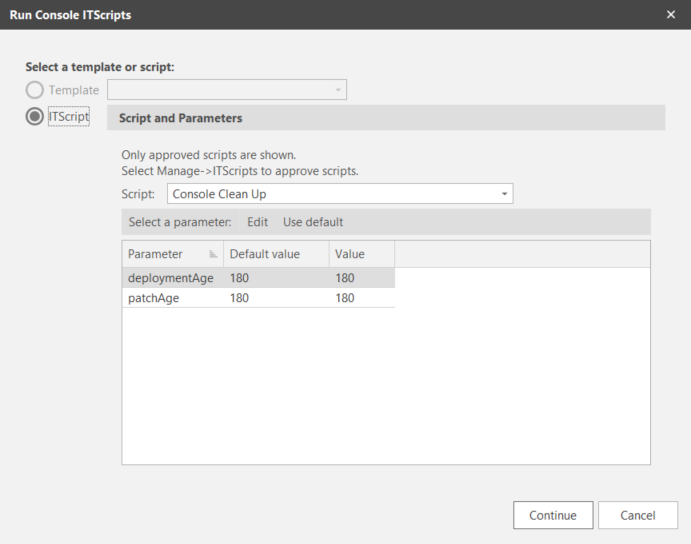Click the Console Clean Up script field

[x=340, y=194]
